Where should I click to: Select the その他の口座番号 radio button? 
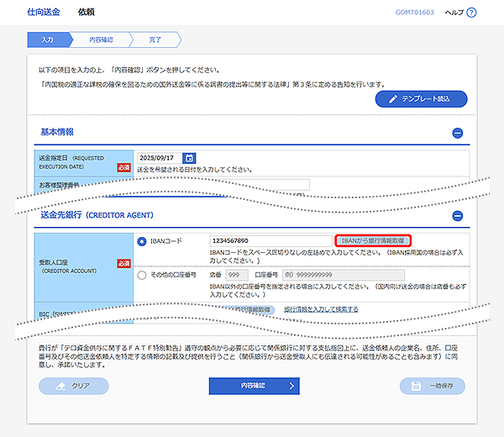click(x=142, y=276)
